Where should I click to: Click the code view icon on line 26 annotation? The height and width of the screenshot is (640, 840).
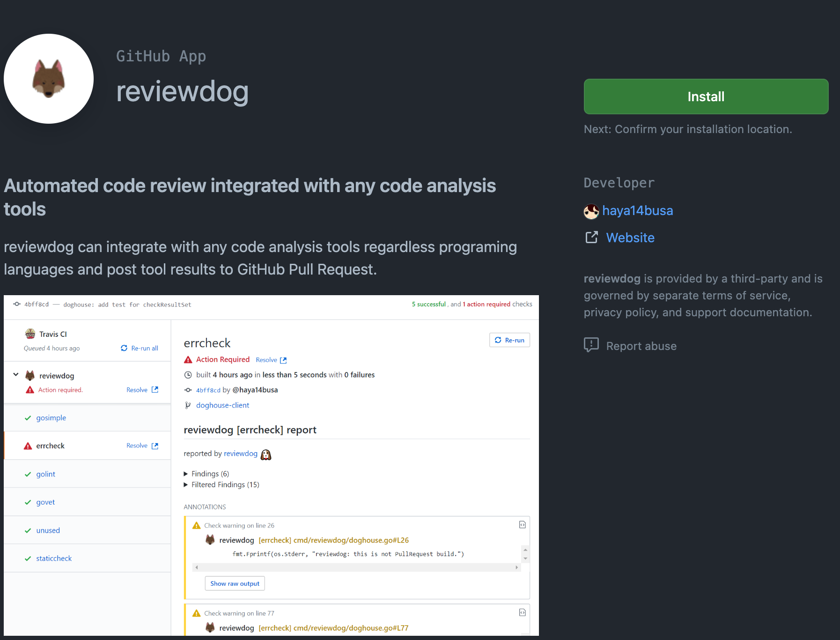pyautogui.click(x=523, y=525)
